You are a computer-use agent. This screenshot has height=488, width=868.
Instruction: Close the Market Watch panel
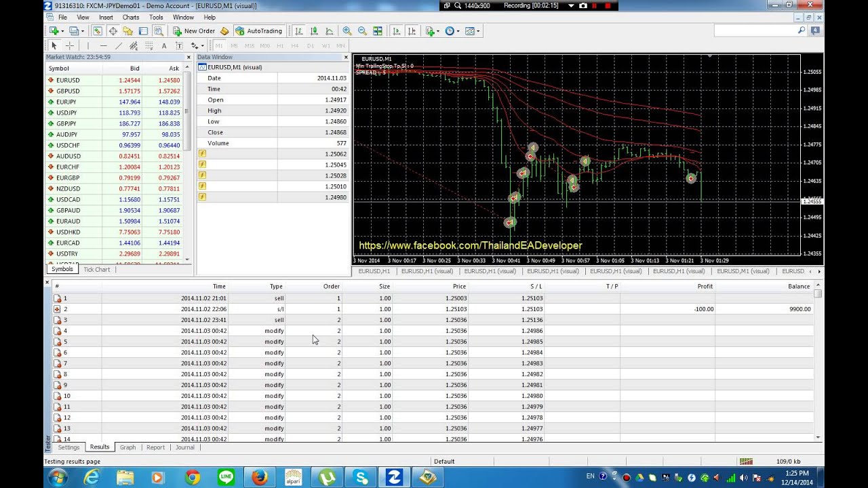[x=189, y=57]
